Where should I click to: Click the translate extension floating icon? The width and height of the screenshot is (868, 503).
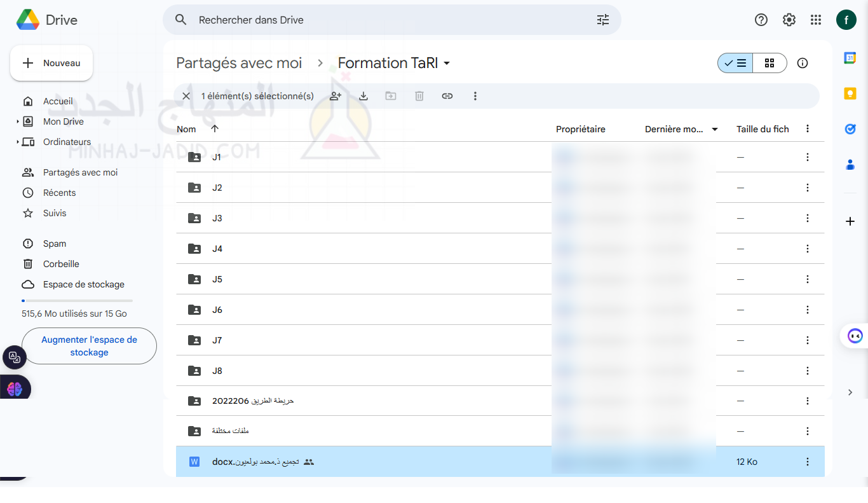click(15, 357)
